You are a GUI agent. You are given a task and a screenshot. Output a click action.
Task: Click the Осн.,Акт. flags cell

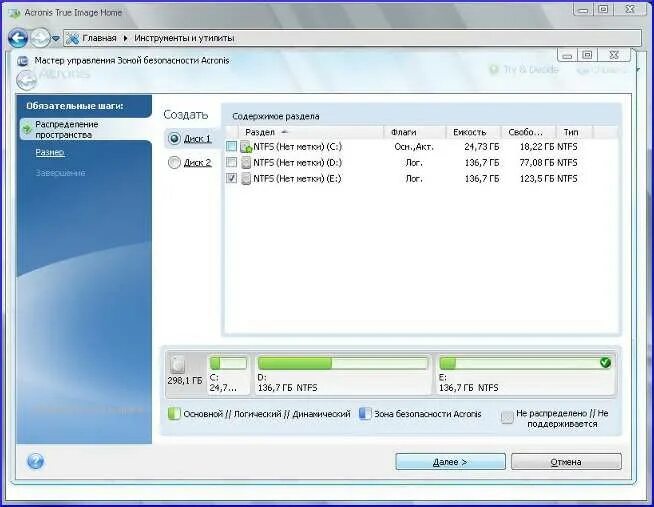tap(414, 147)
